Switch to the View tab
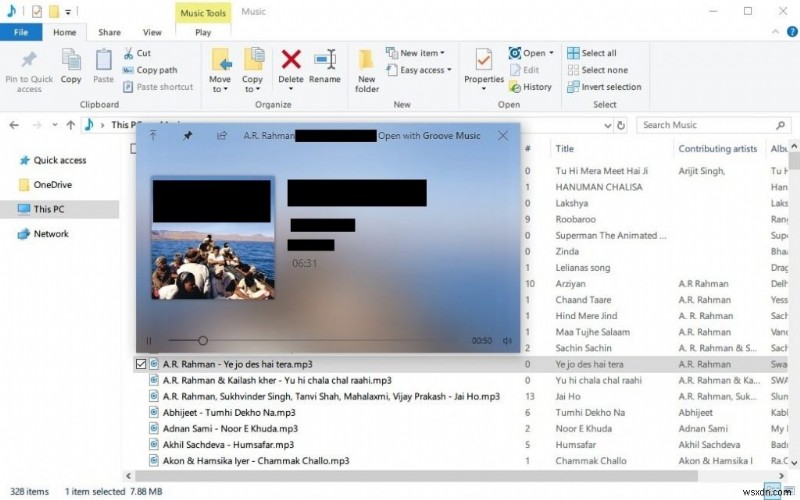 point(152,32)
